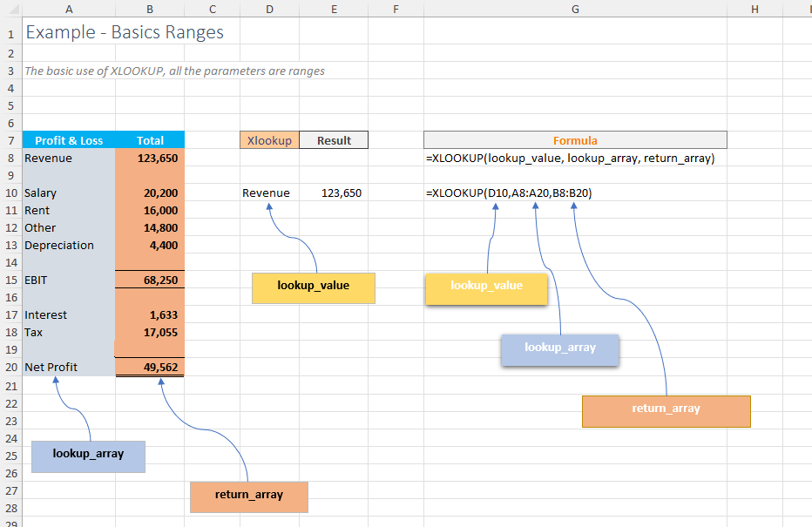Select the blue lookup_array box below the table
This screenshot has height=527, width=812.
pyautogui.click(x=88, y=456)
